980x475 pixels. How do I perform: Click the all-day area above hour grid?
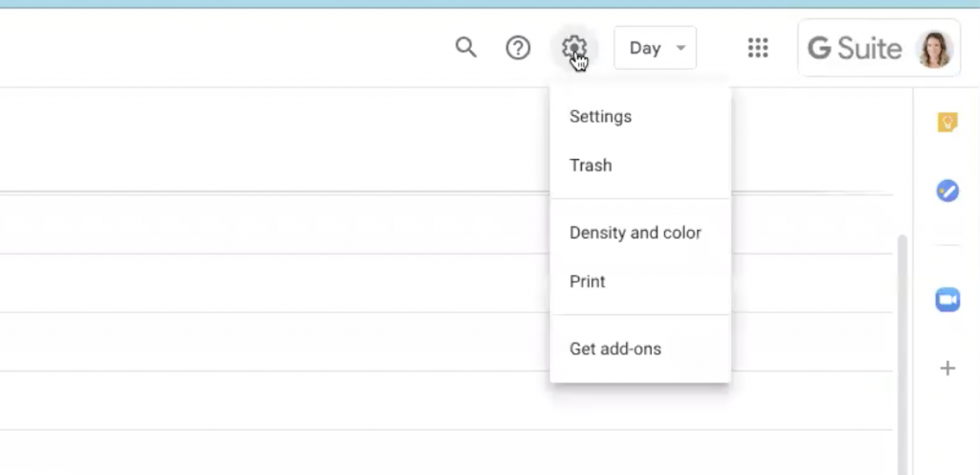pos(275,141)
